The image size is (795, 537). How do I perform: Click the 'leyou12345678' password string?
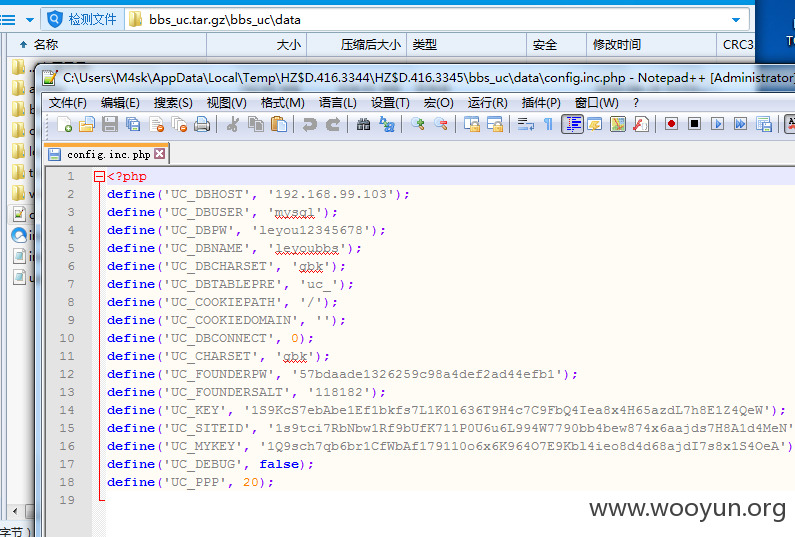[x=311, y=230]
